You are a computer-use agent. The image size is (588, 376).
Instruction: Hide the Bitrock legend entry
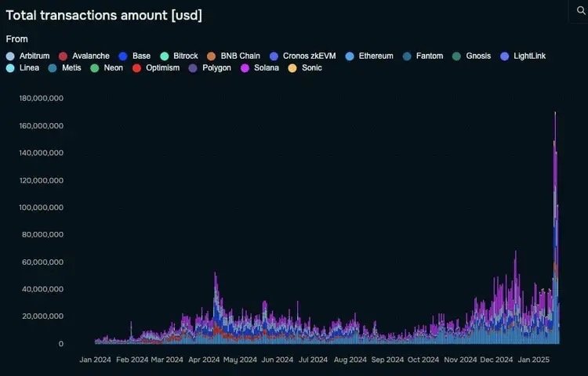(179, 56)
